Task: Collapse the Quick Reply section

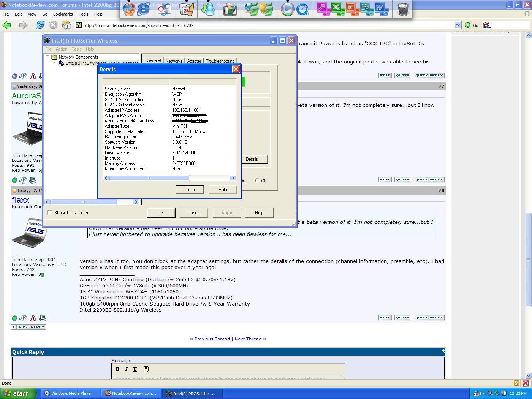Action: [443, 351]
